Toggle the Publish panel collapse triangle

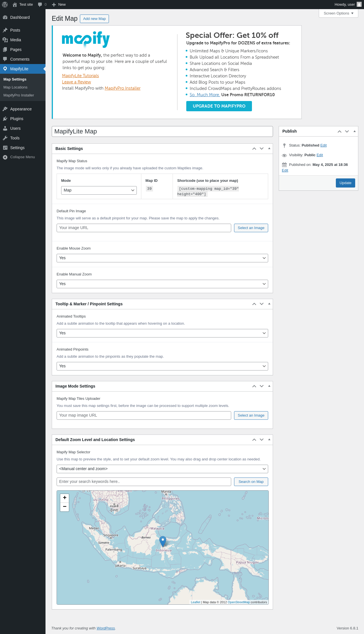point(354,131)
